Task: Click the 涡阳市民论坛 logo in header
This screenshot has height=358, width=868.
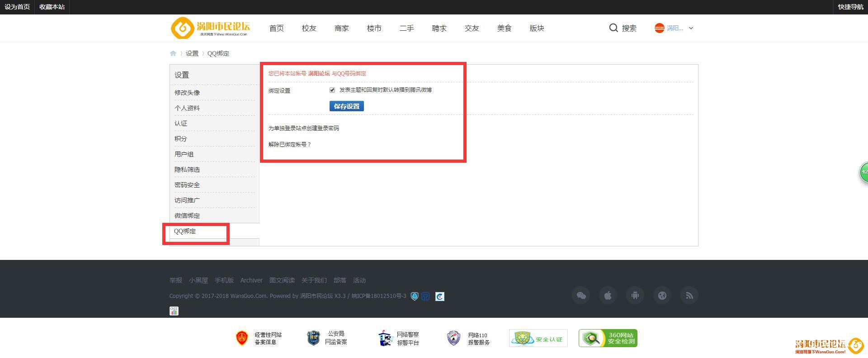Action: 210,28
